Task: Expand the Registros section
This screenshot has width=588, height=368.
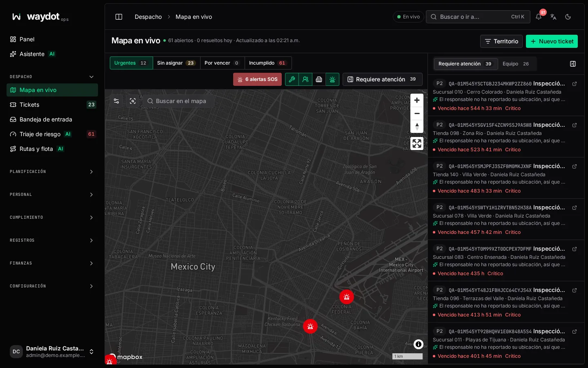Action: pyautogui.click(x=52, y=240)
